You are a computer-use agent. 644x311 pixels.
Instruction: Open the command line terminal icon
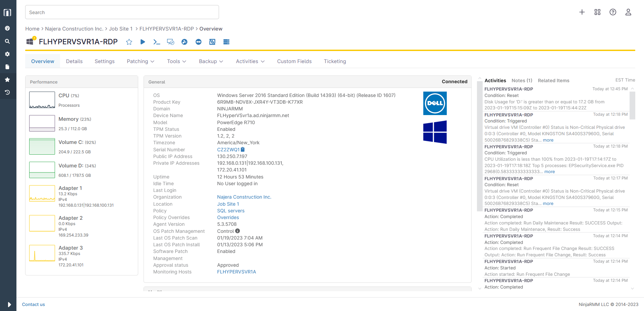tap(157, 42)
